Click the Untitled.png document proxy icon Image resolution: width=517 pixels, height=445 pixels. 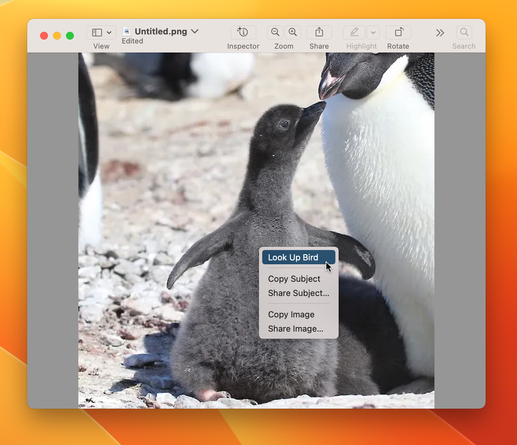click(x=127, y=32)
